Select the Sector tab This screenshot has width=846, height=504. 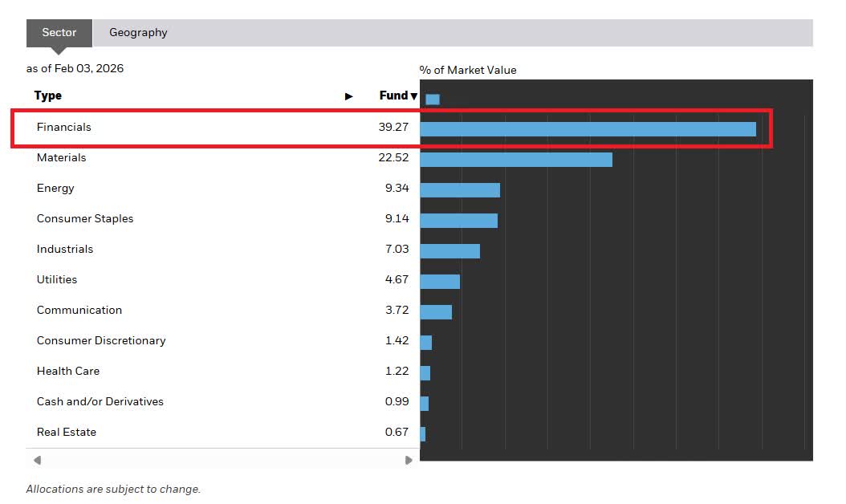[x=59, y=33]
